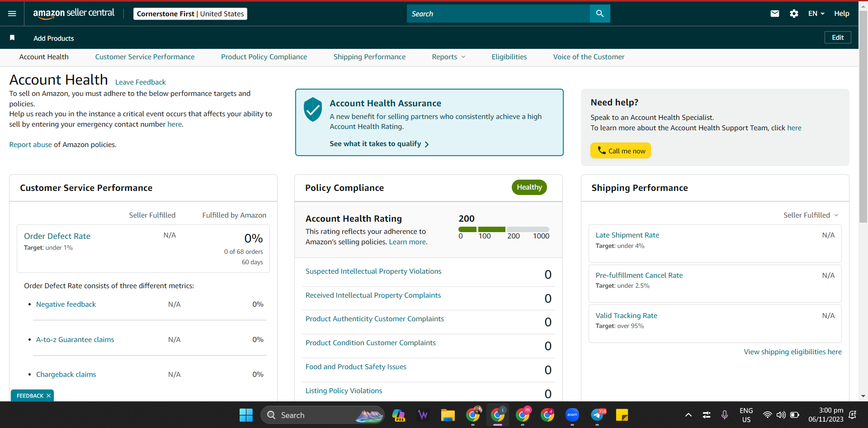Focus the Seller Central Search field
Viewport: 868px width, 428px height.
tap(498, 14)
